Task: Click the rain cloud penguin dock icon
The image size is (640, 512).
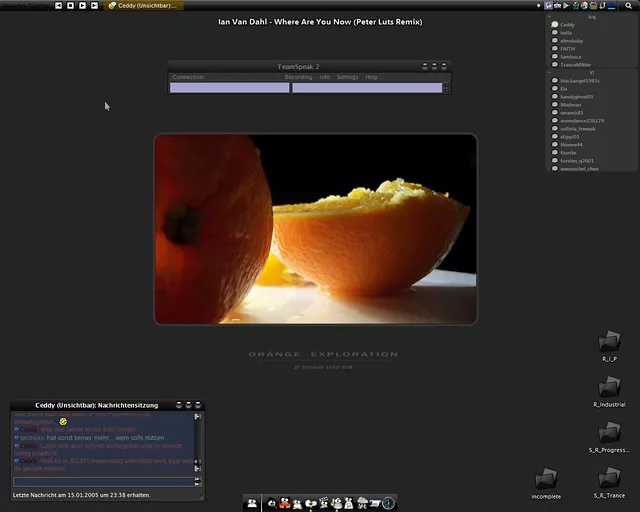Action: (x=362, y=503)
